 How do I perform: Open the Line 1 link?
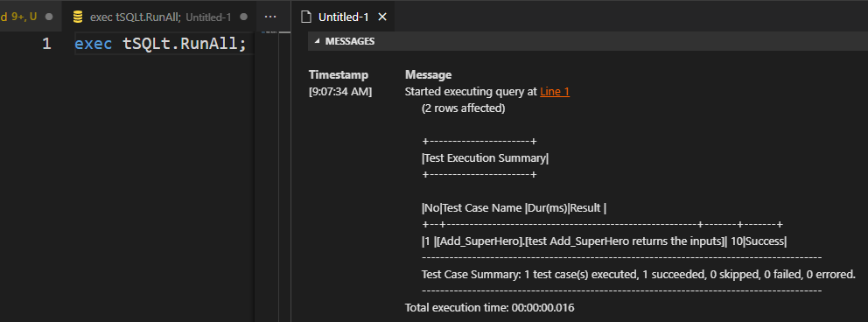coord(555,92)
